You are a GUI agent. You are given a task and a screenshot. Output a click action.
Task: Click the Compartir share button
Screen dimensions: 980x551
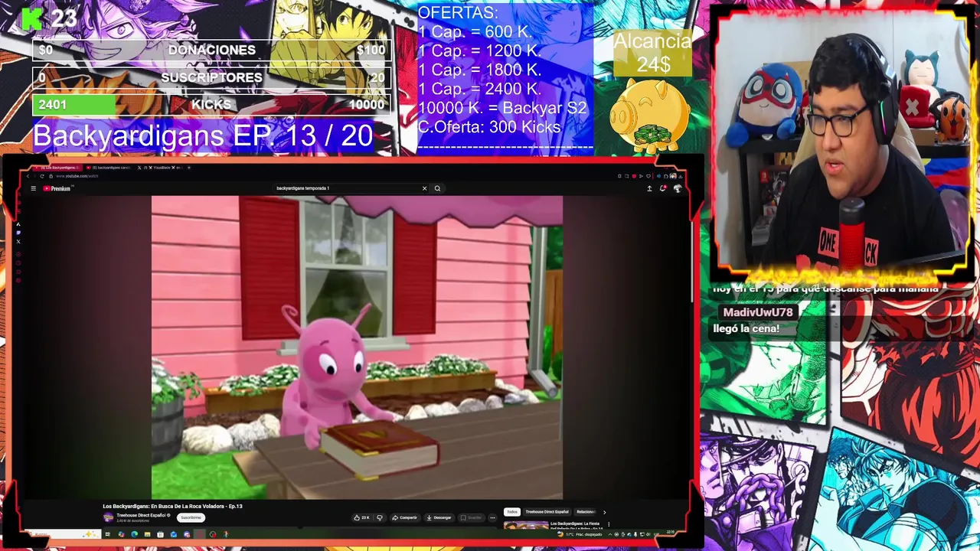coord(405,517)
